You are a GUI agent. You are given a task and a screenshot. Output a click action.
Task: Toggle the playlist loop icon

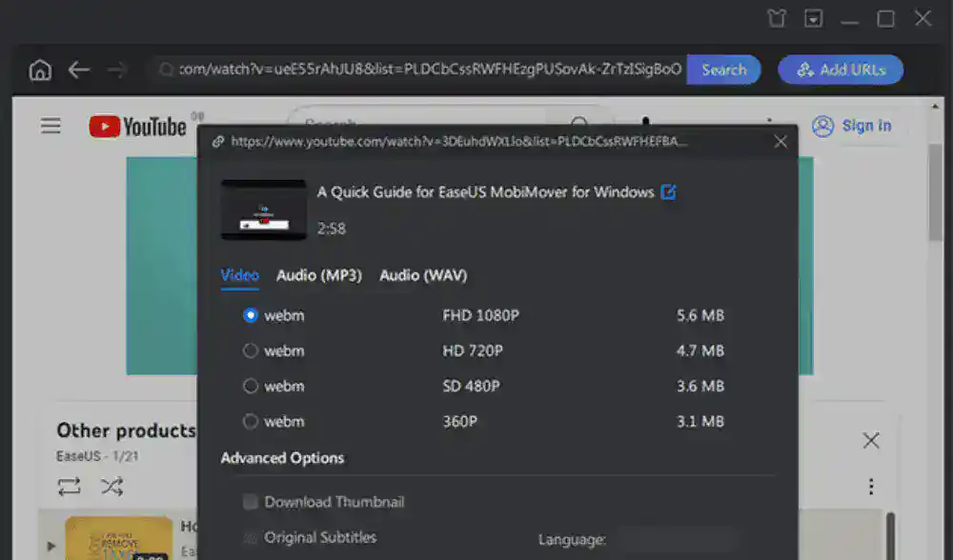click(69, 487)
